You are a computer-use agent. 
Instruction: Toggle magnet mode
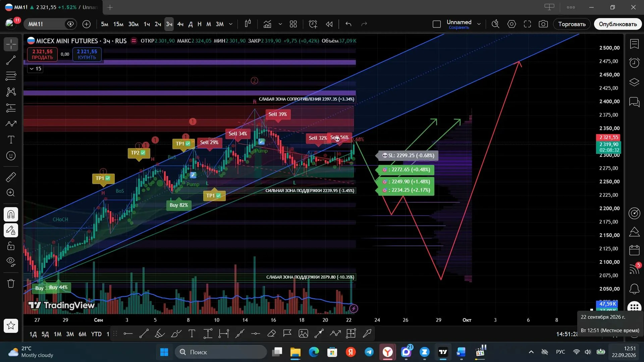[x=11, y=214]
